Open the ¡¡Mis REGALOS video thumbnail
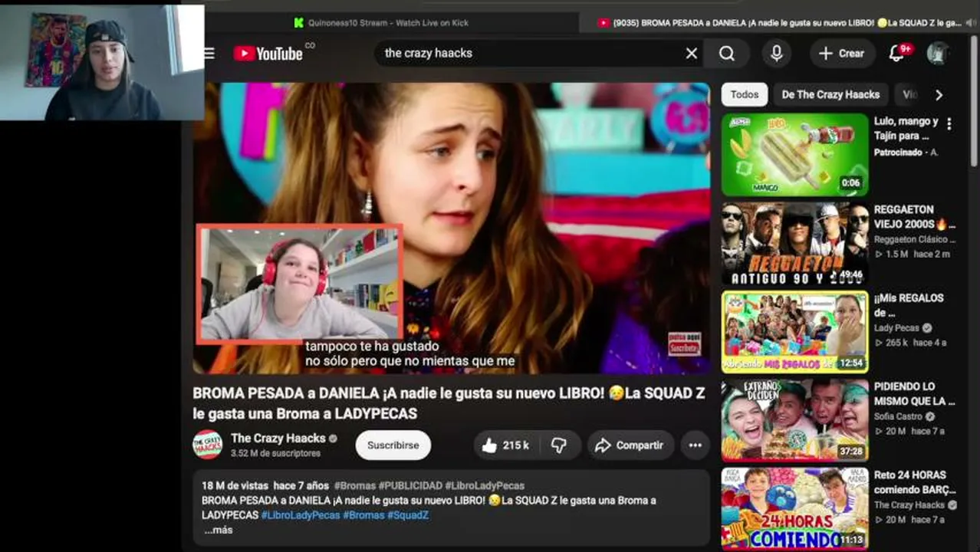This screenshot has height=552, width=980. (794, 332)
